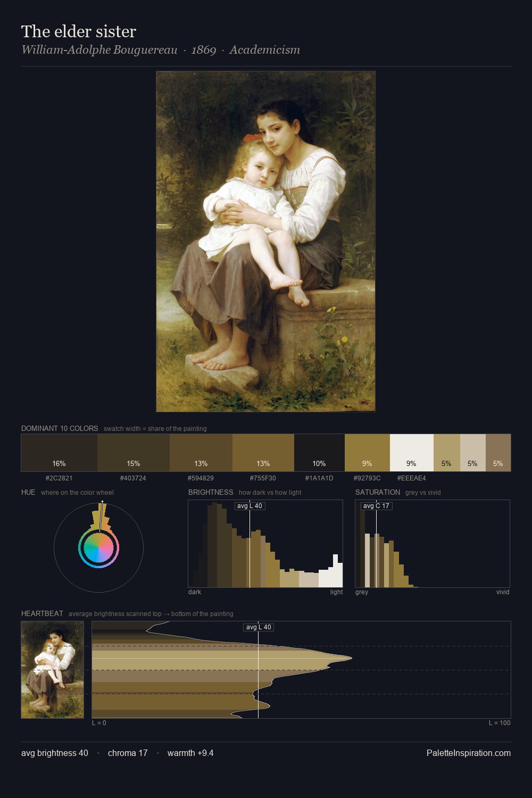Screen dimensions: 532x798
Task: Click the 'L = 100' axis label
Action: (500, 723)
